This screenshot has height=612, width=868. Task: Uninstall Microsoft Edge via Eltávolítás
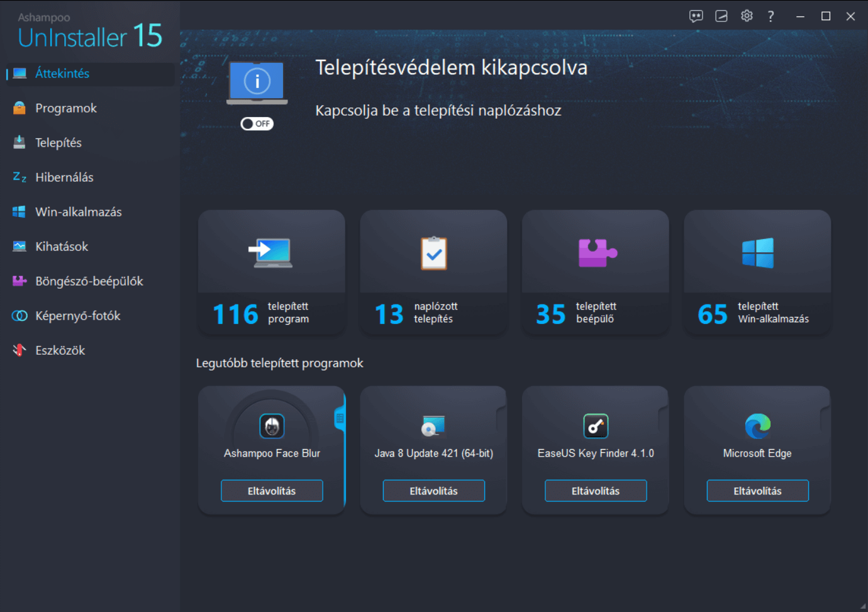758,491
